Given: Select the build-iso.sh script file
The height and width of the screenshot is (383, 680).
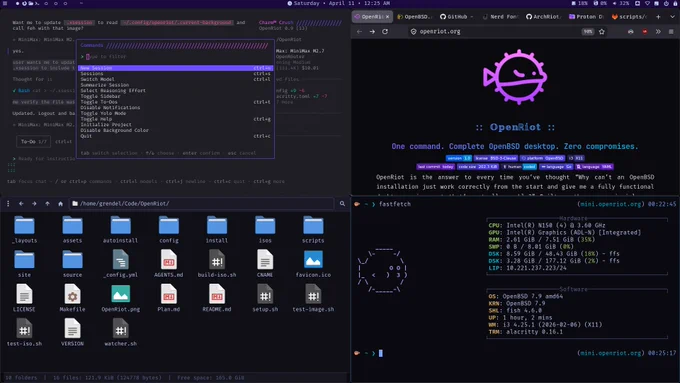Looking at the screenshot, I should click(217, 264).
